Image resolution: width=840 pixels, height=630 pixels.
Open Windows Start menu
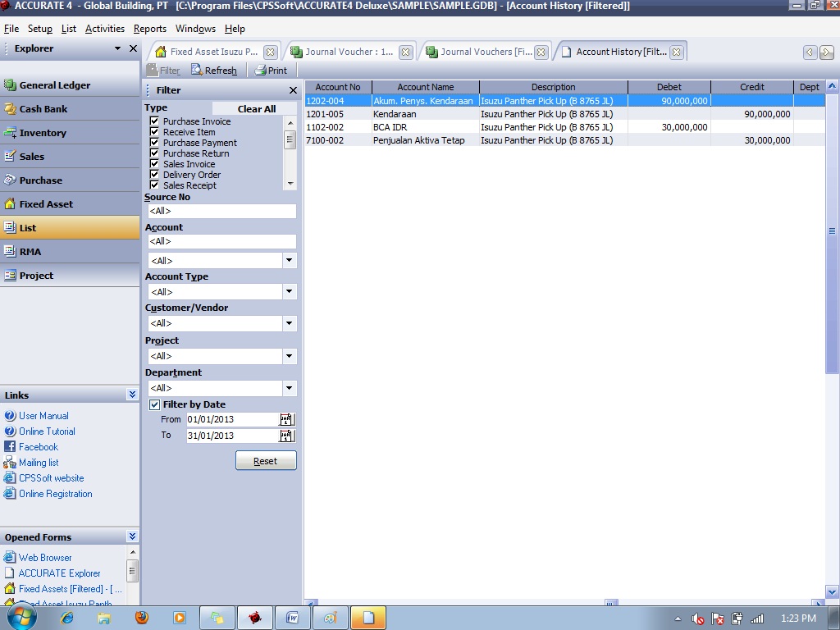click(22, 619)
